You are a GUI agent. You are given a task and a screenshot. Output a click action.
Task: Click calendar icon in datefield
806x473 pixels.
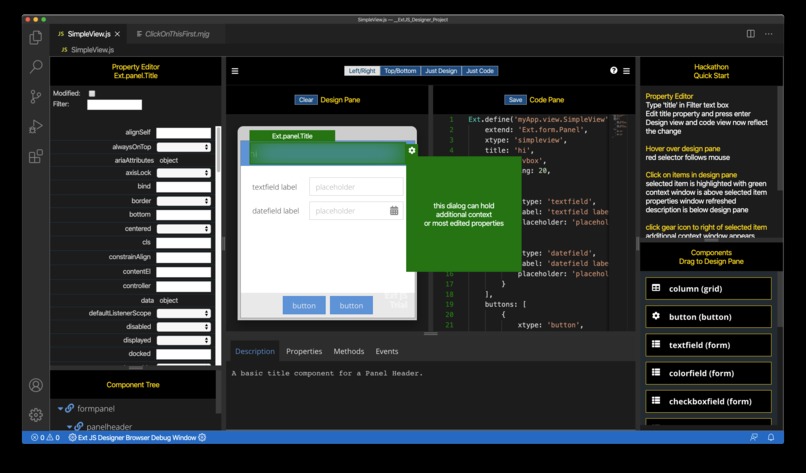[x=394, y=210]
